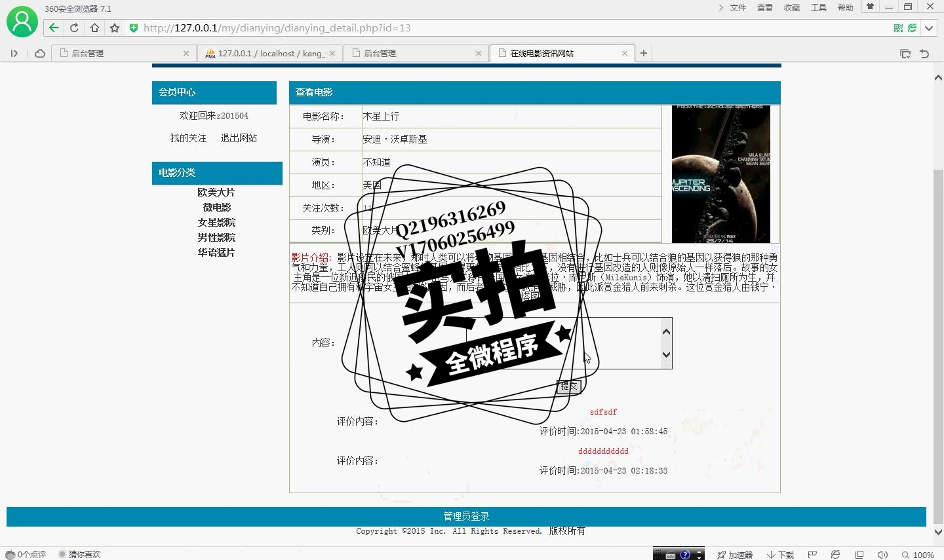
Task: Open the QR code icon in address bar
Action: click(898, 28)
